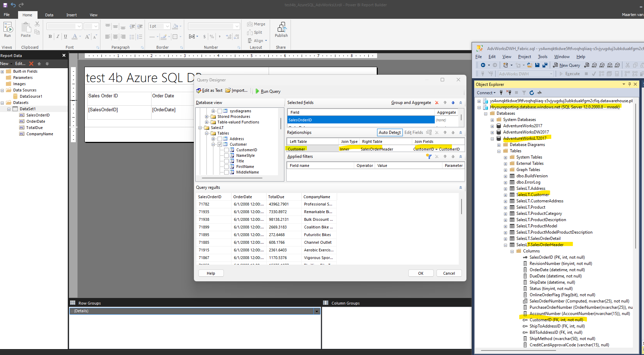Refresh the Object Explorer tree
644x355 pixels.
tap(532, 92)
